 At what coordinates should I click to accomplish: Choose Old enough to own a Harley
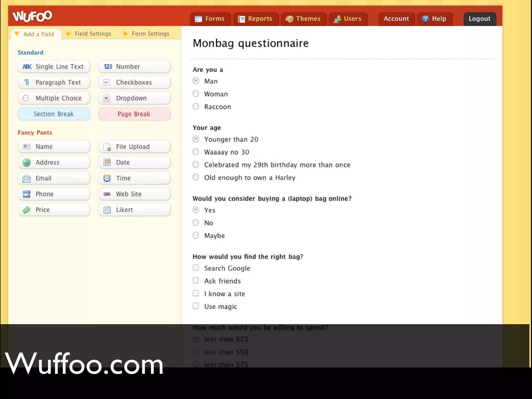[x=196, y=177]
